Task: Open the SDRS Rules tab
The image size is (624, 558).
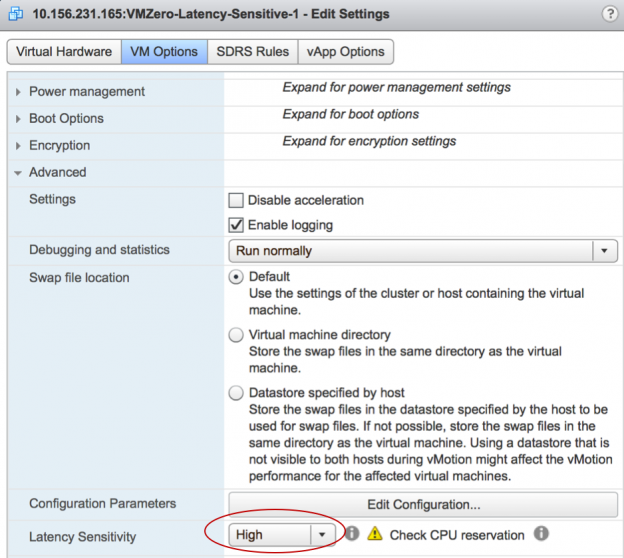Action: [x=253, y=52]
